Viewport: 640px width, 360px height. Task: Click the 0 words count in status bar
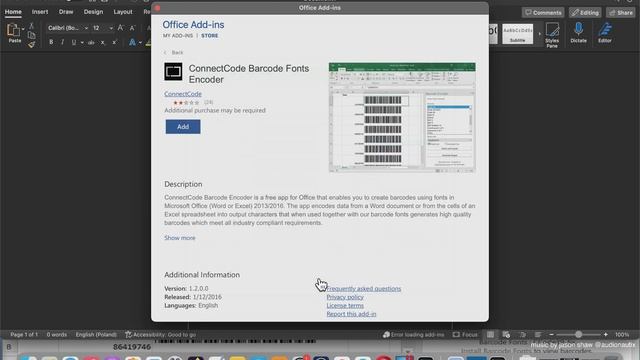(56, 335)
